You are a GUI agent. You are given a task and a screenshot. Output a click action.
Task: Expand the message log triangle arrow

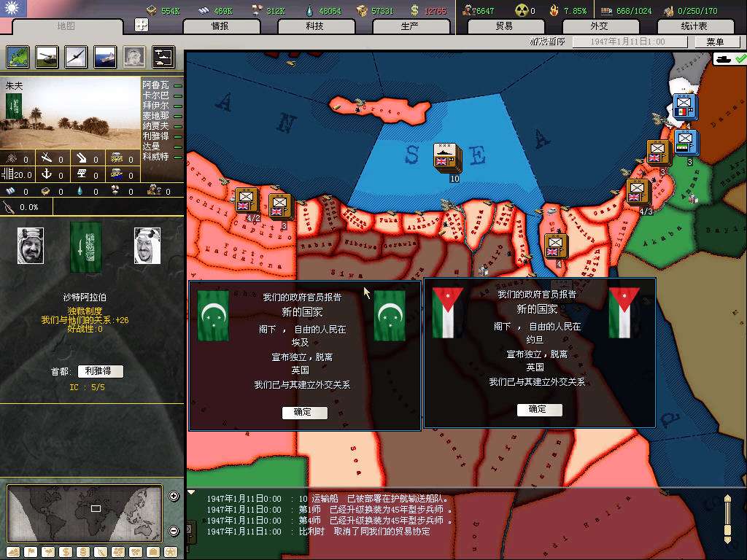click(191, 492)
